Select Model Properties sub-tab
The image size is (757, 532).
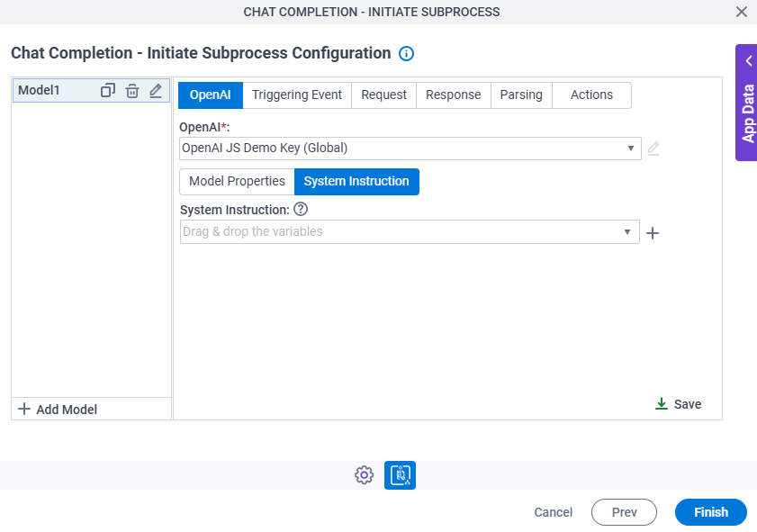pyautogui.click(x=237, y=182)
